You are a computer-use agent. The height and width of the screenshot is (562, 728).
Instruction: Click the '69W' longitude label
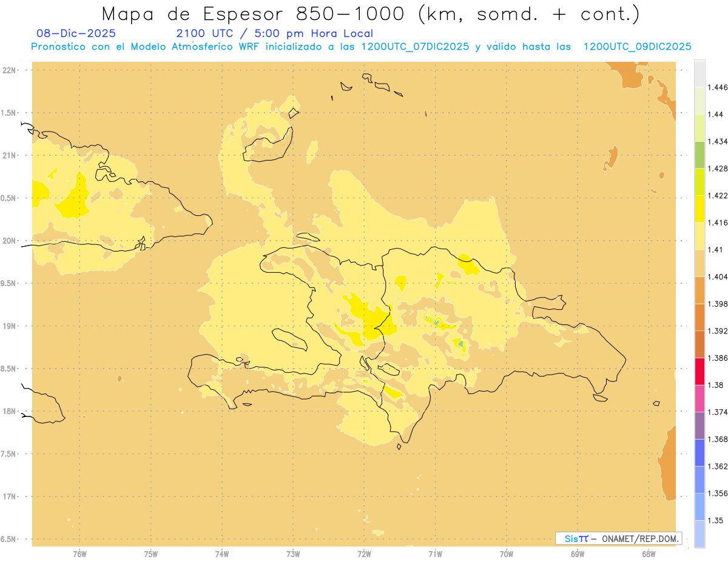pos(577,554)
